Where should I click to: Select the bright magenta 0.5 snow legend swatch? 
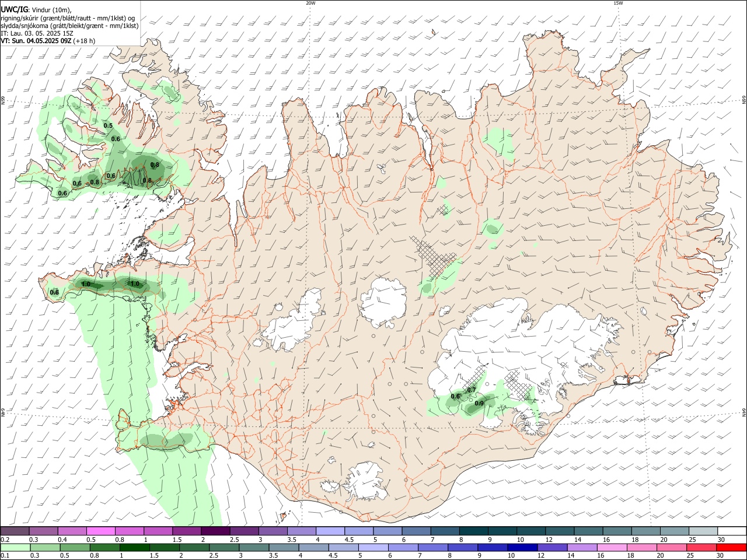coord(101,531)
